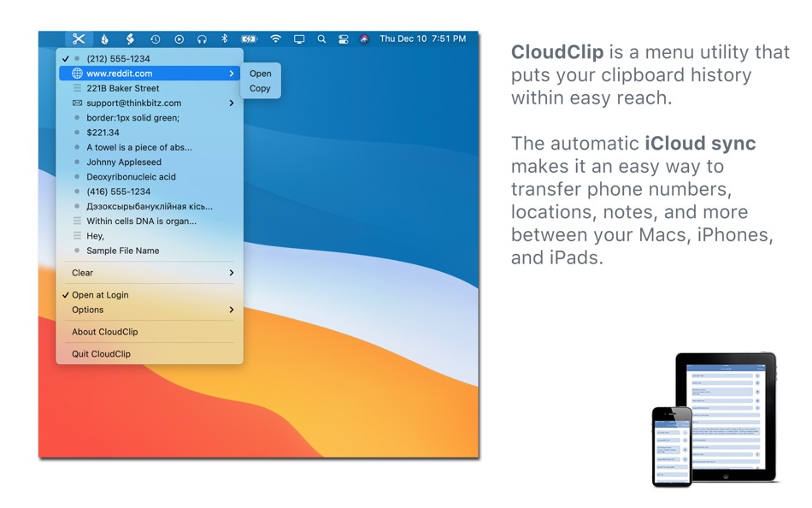812x508 pixels.
Task: Click date and time Thu Dec 10
Action: tap(422, 38)
